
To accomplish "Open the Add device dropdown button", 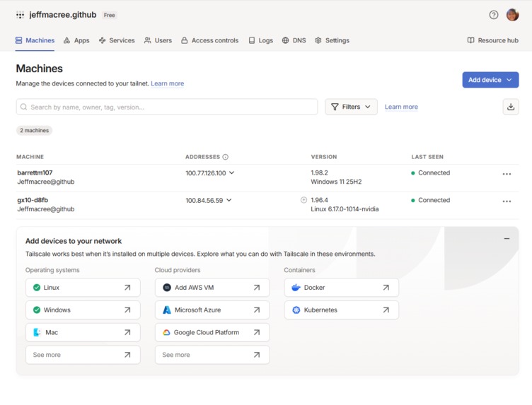I will point(490,80).
